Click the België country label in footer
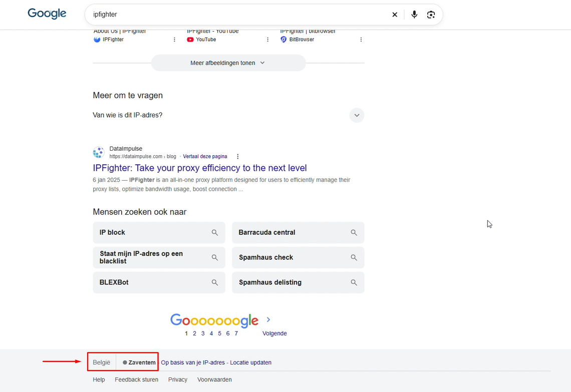Viewport: 571px width, 392px height. coord(102,362)
